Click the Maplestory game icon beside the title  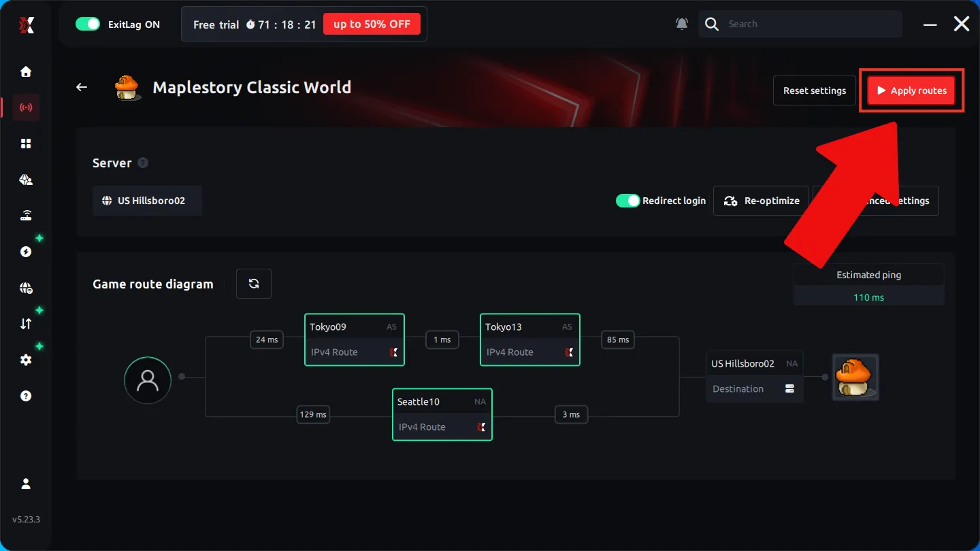click(127, 87)
